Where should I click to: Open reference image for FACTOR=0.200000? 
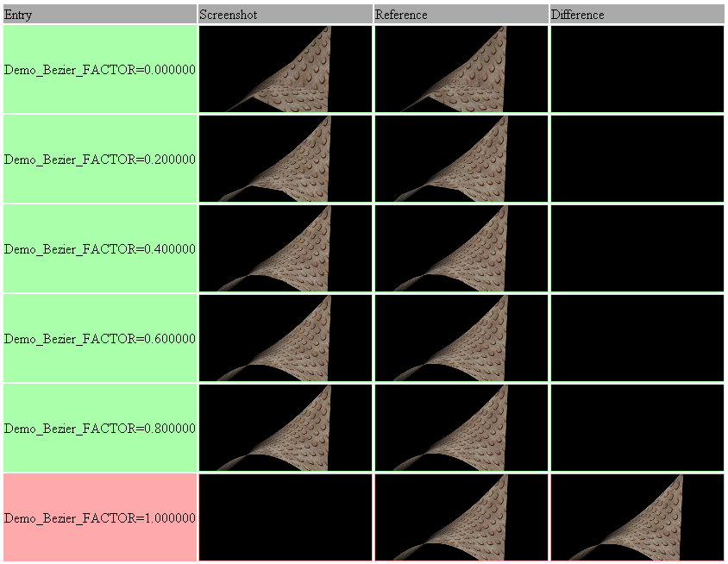(461, 159)
